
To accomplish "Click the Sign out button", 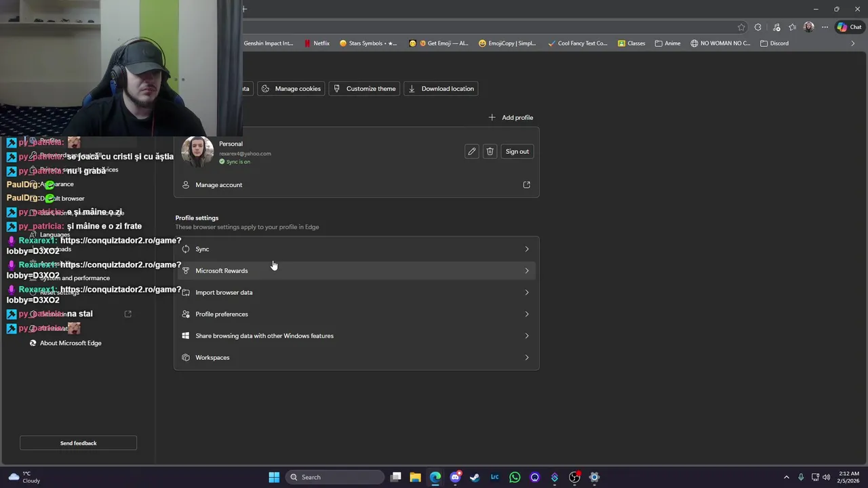I will 517,151.
